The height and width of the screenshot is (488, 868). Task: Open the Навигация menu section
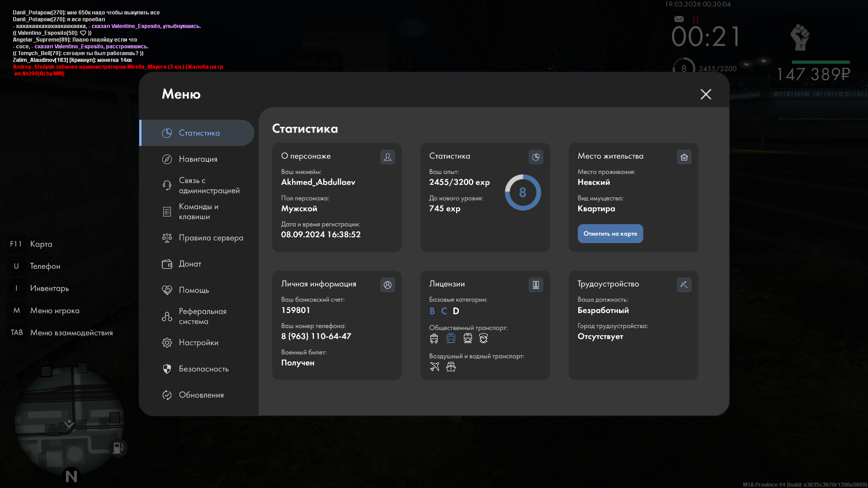[198, 159]
